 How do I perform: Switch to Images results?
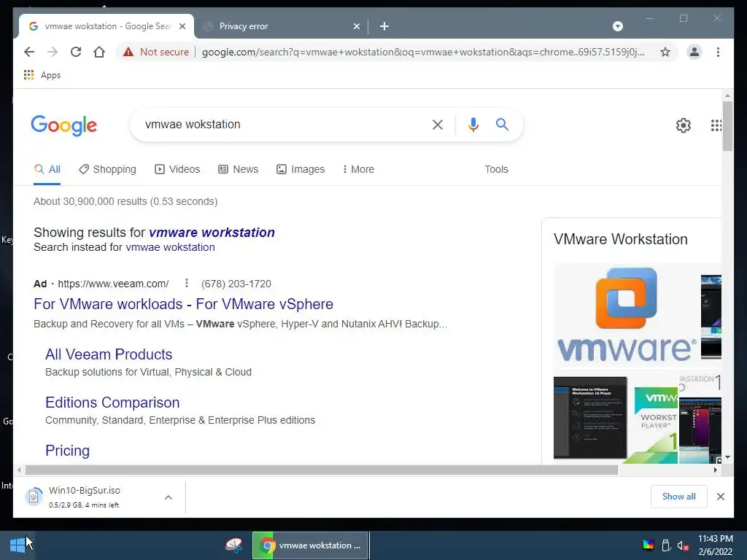pyautogui.click(x=301, y=169)
